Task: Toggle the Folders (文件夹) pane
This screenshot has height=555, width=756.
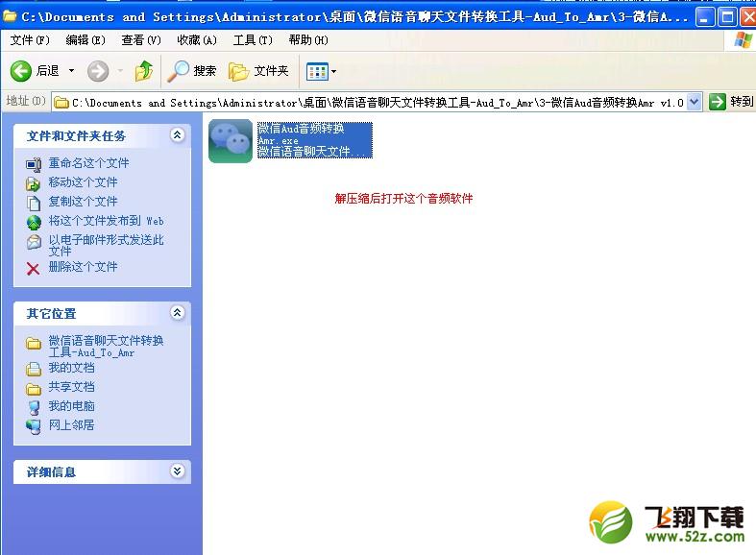Action: tap(258, 71)
